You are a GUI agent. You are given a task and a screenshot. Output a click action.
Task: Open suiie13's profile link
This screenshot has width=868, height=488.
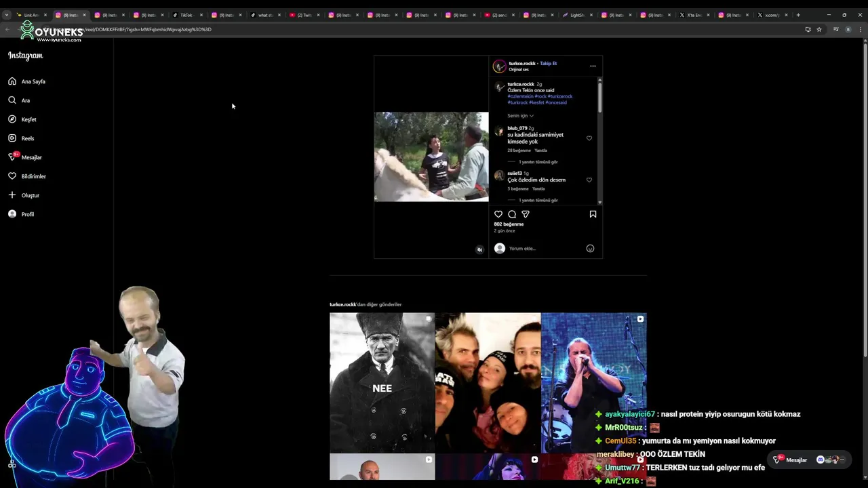tap(515, 173)
